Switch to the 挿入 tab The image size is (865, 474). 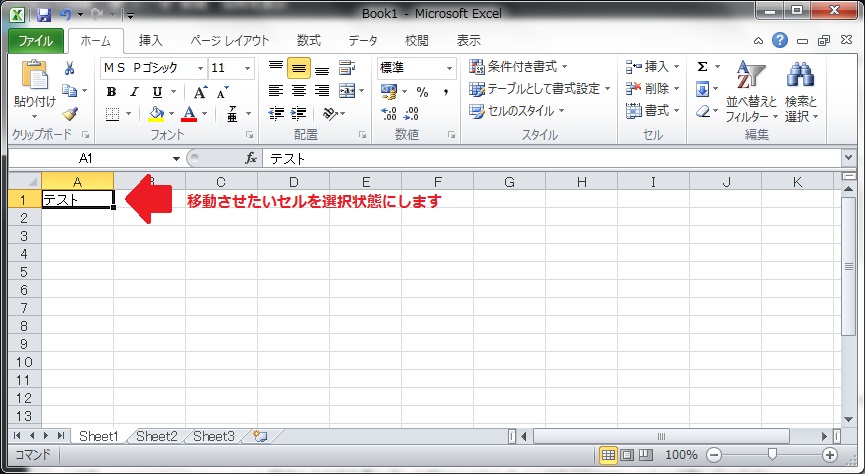tap(151, 41)
